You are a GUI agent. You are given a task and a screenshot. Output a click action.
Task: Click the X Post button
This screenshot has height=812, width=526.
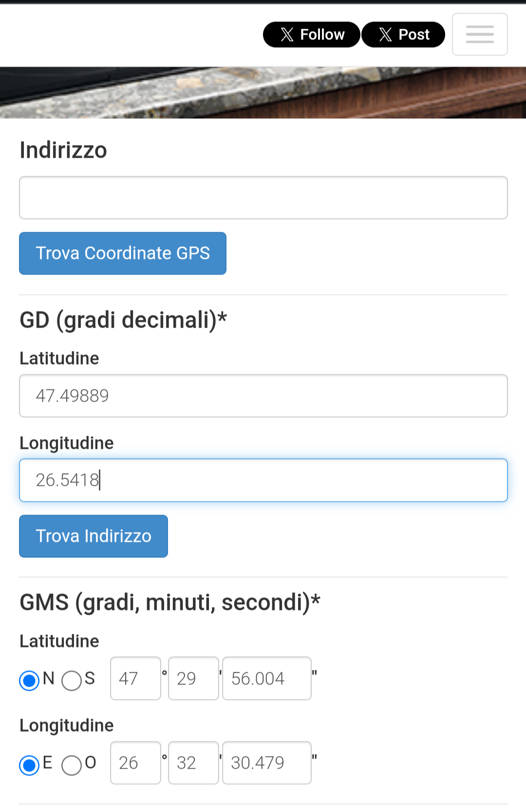point(403,35)
